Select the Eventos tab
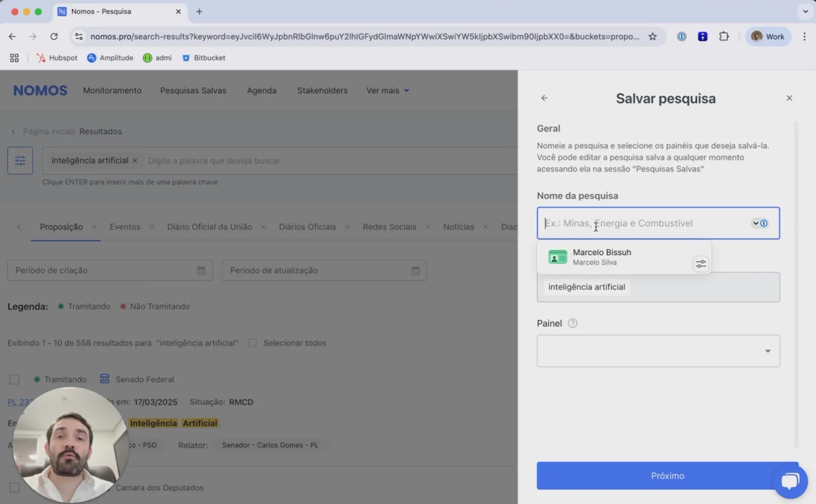The width and height of the screenshot is (816, 504). (x=125, y=227)
